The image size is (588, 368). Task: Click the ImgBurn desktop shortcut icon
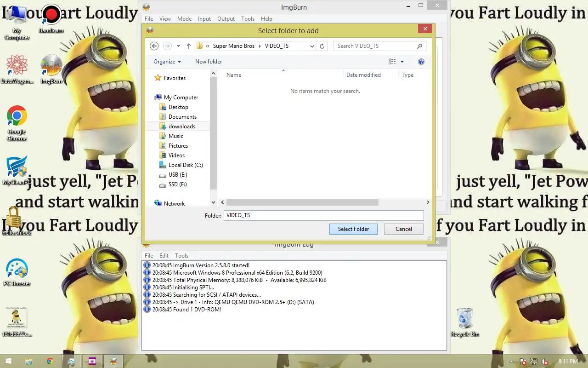(51, 70)
